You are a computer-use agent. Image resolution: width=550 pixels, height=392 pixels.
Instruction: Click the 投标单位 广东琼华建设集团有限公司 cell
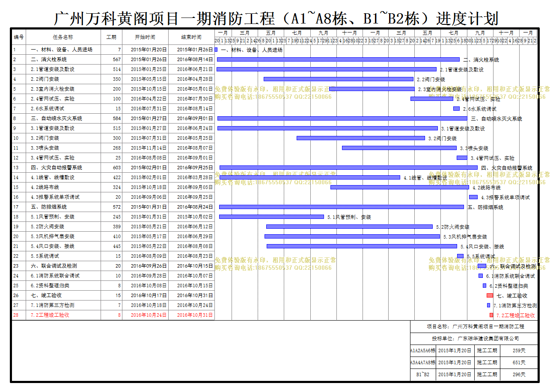pos(475,339)
